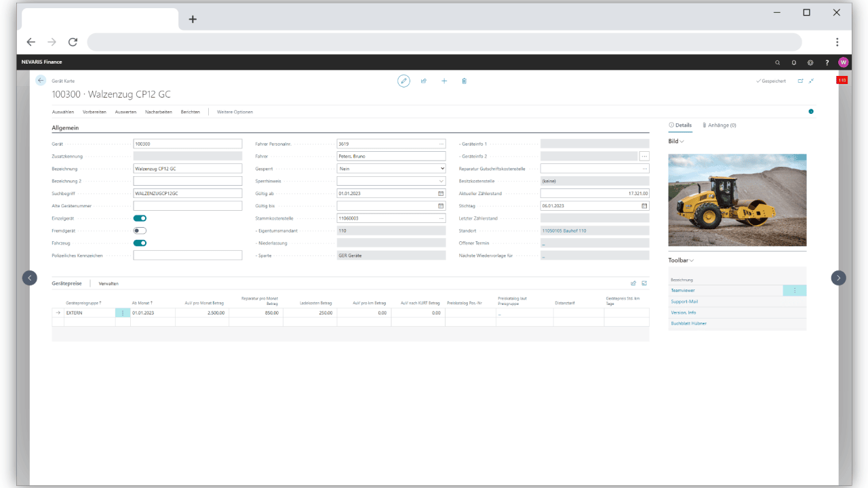Create a new record with the plus icon
The width and height of the screenshot is (868, 488).
pyautogui.click(x=444, y=81)
